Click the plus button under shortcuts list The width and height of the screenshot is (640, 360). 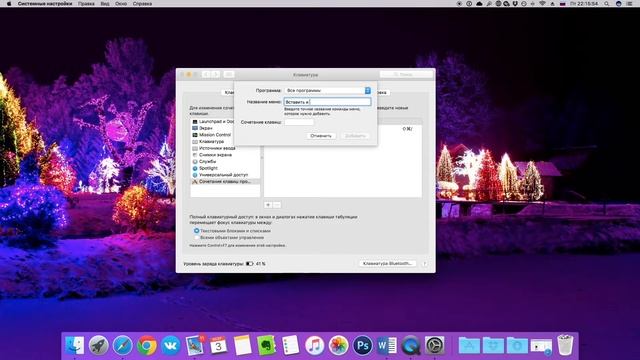[x=268, y=205]
